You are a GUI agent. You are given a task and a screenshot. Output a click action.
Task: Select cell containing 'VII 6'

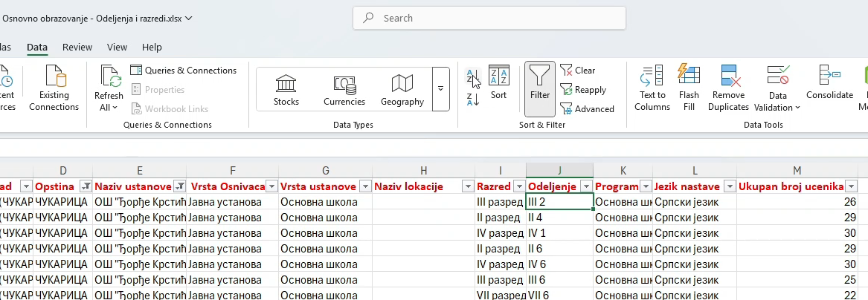559,295
